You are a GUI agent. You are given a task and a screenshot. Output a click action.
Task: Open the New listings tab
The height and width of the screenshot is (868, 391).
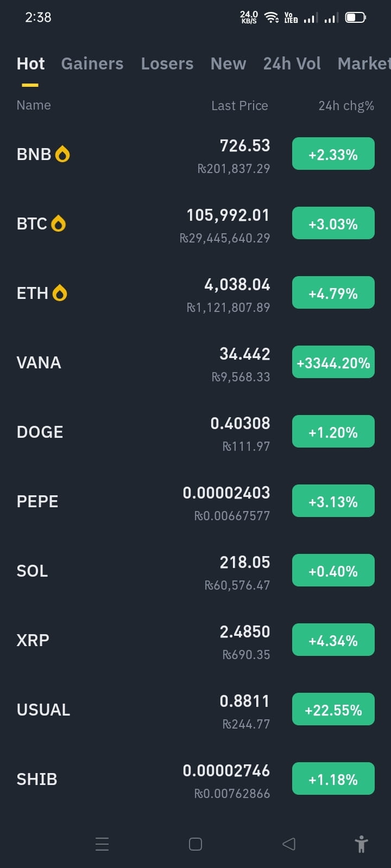[228, 63]
